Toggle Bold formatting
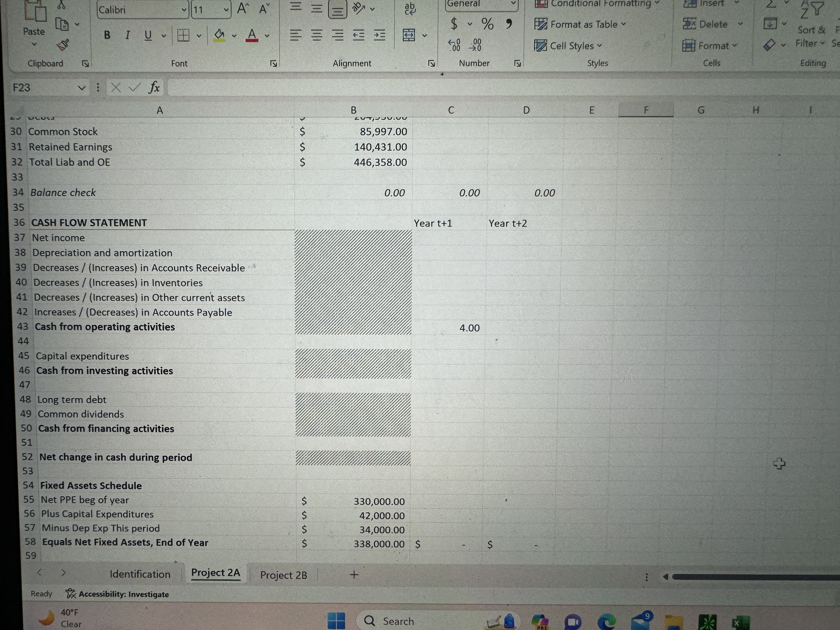 point(107,35)
